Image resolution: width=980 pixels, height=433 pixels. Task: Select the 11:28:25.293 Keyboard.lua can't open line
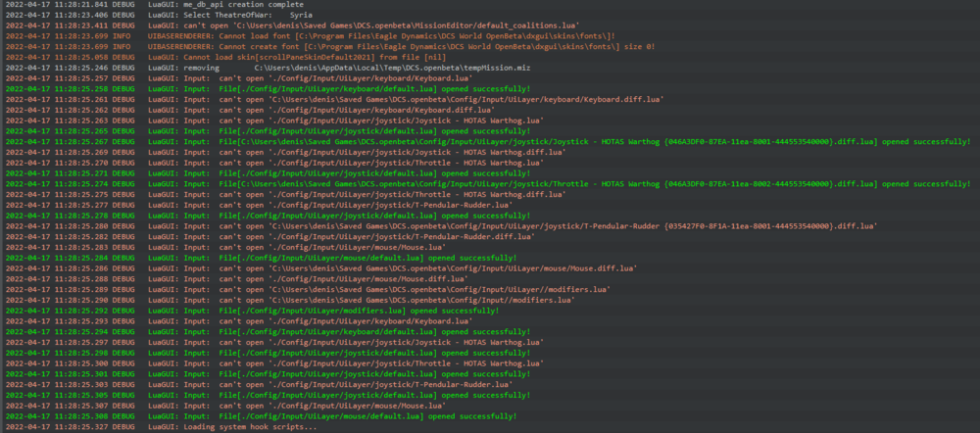(239, 321)
